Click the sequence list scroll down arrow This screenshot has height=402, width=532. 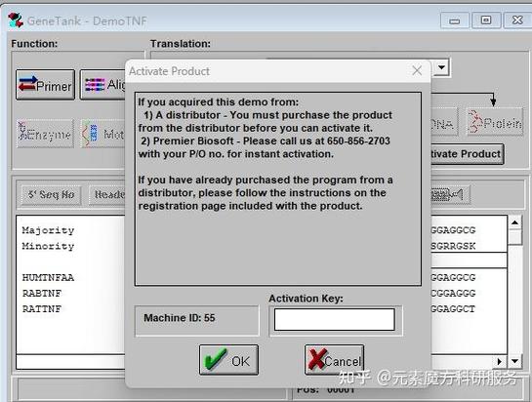click(514, 361)
